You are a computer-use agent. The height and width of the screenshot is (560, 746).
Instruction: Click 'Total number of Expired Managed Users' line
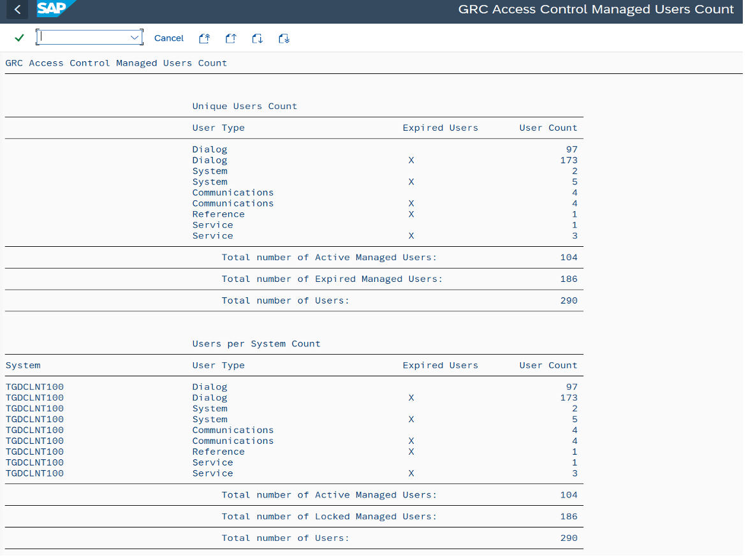pyautogui.click(x=294, y=279)
